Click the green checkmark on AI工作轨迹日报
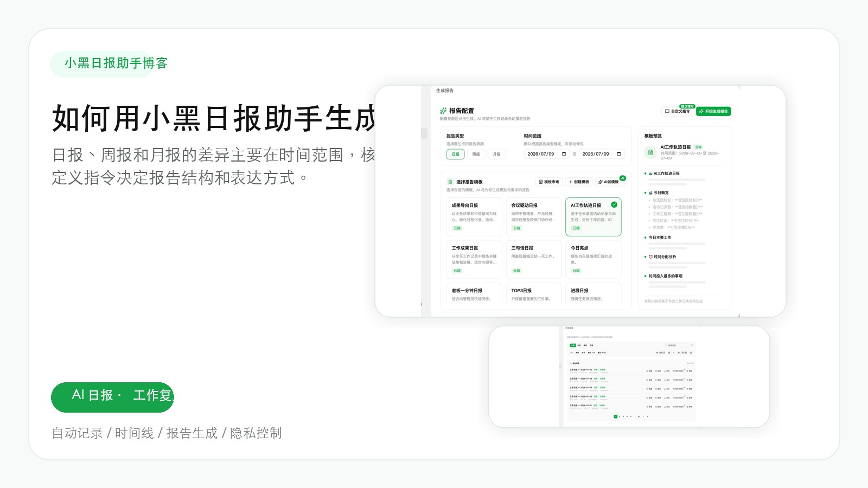 [614, 204]
